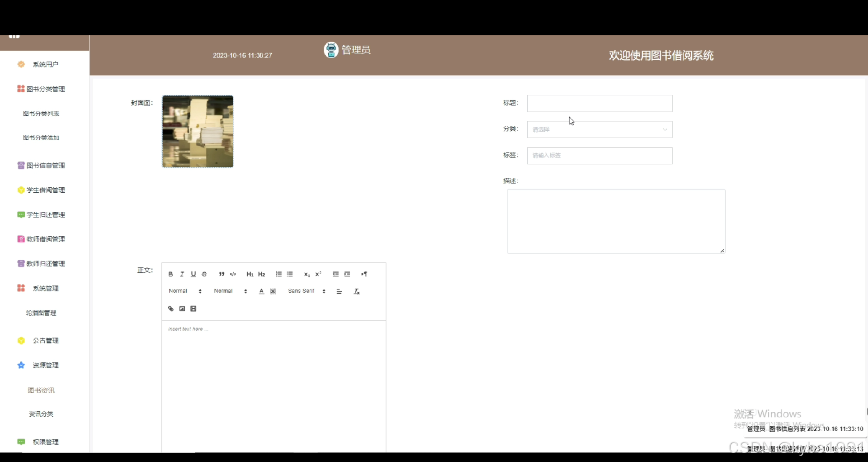Open the Sans Serif font dropdown
This screenshot has height=462, width=868.
[307, 291]
